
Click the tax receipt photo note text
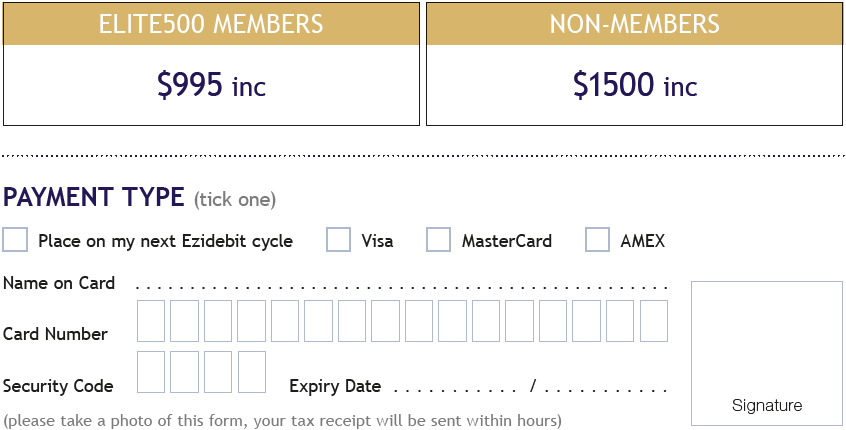[x=282, y=420]
